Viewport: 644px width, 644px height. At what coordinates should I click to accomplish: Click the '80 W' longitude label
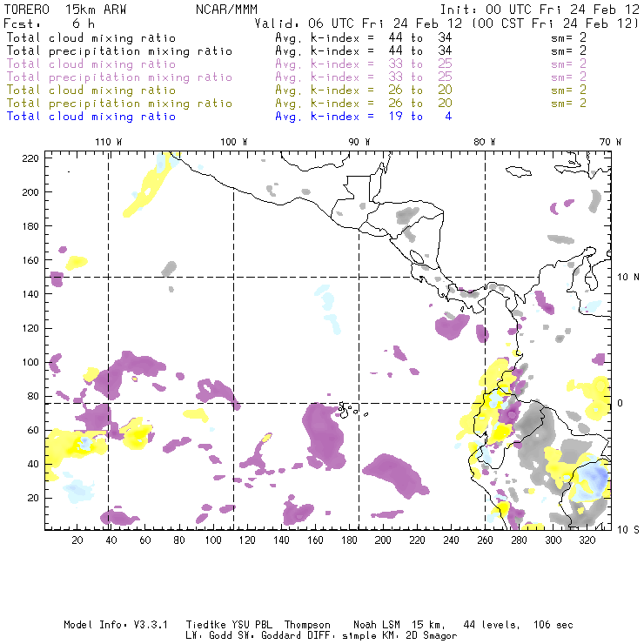coord(485,142)
